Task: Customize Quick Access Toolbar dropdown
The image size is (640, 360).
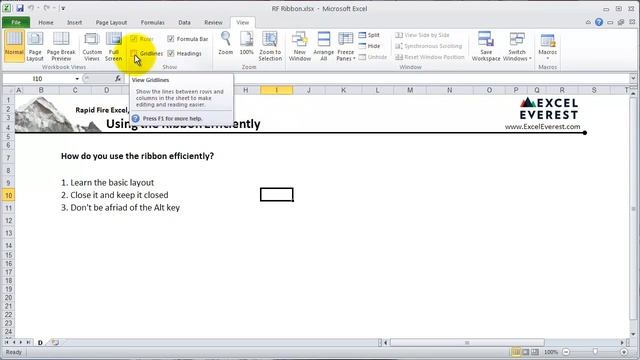Action: (x=63, y=8)
